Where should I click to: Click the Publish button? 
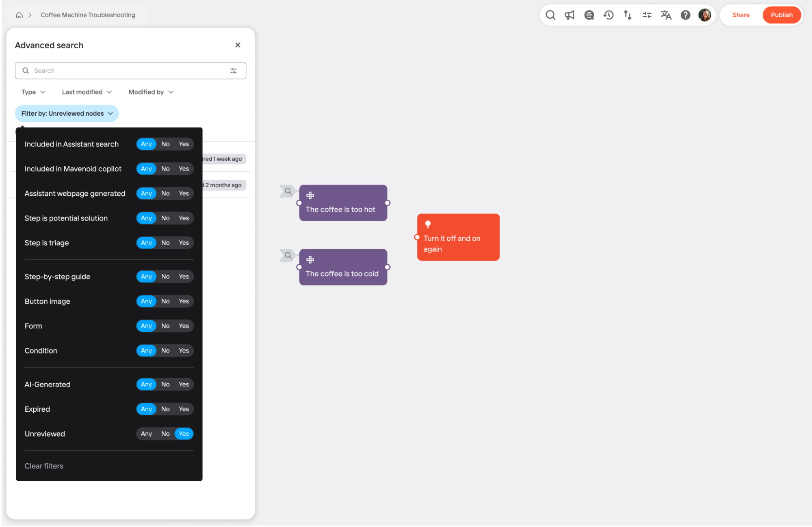pyautogui.click(x=782, y=15)
